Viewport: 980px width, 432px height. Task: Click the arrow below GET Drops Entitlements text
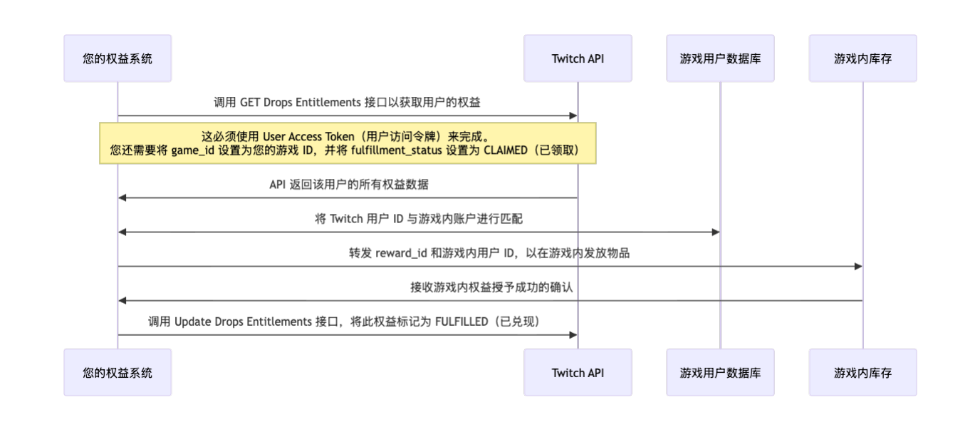(x=348, y=114)
